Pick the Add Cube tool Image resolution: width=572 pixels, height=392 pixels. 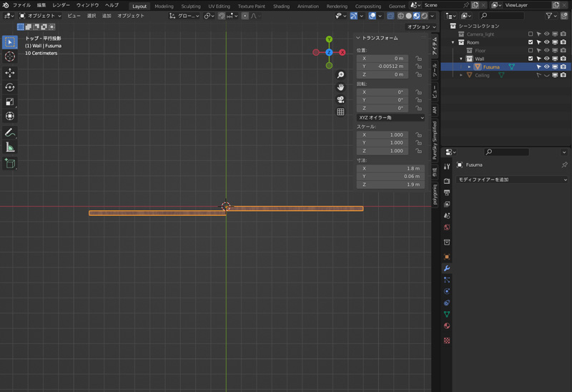click(10, 163)
